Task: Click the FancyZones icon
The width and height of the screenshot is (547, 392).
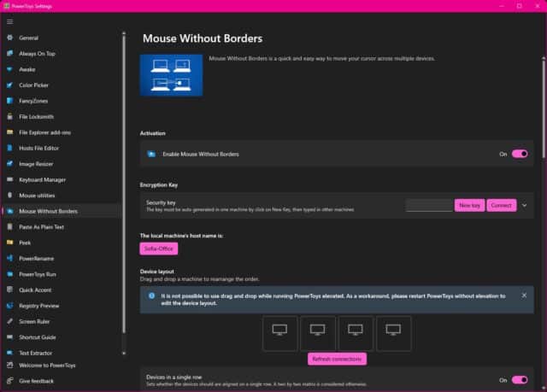Action: pyautogui.click(x=9, y=101)
